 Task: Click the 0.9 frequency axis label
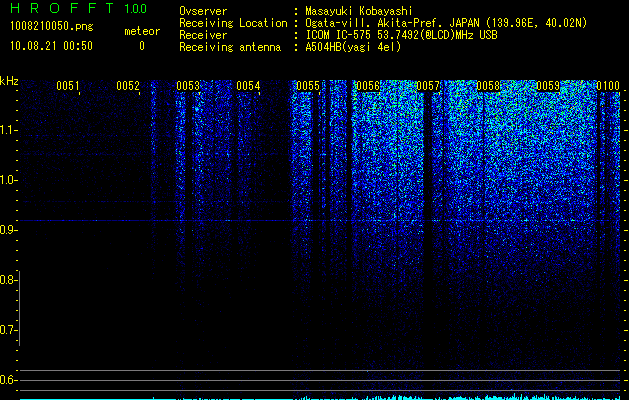[8, 230]
